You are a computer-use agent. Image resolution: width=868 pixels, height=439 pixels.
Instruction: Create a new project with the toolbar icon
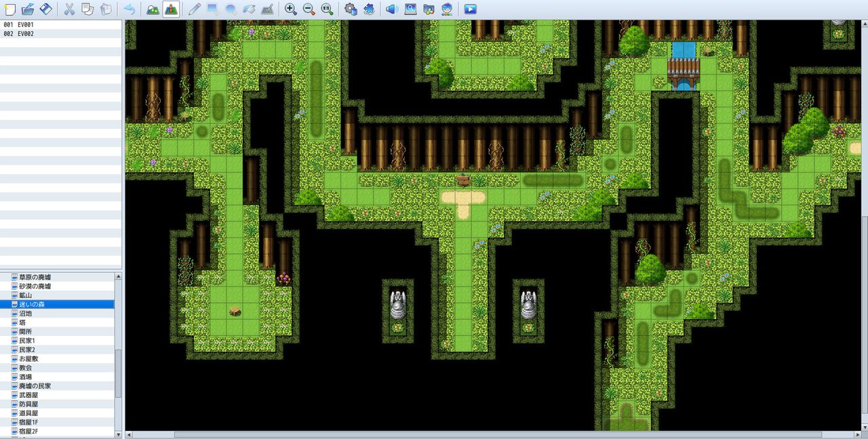pos(9,9)
